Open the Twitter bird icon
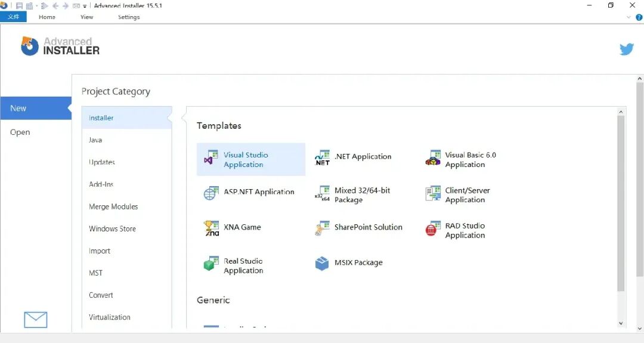 pyautogui.click(x=627, y=50)
